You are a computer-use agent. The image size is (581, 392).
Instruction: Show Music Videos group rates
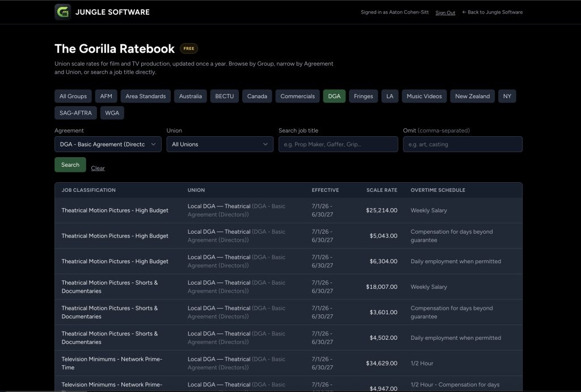click(424, 96)
